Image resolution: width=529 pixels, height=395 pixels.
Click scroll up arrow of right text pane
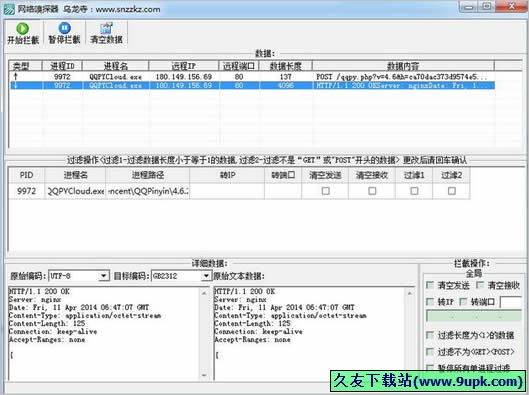click(410, 293)
